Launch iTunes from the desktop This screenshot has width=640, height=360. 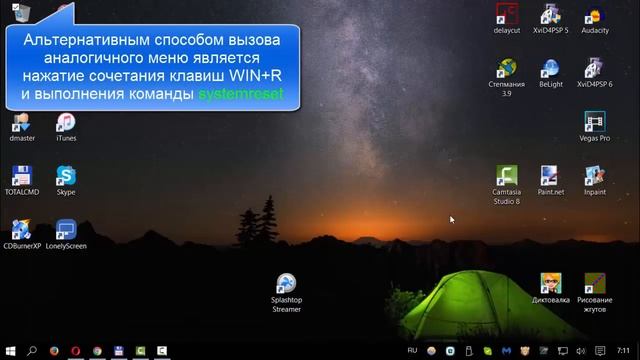pos(66,126)
